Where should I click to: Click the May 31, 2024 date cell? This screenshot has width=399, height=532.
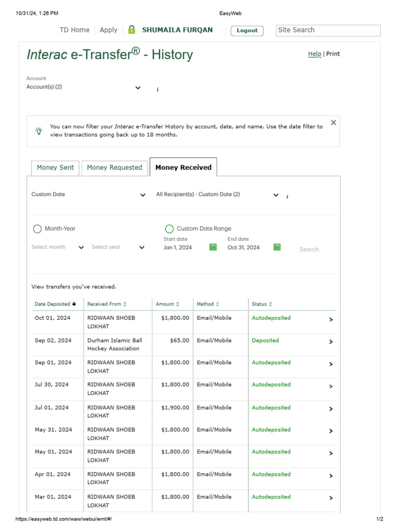(x=54, y=430)
